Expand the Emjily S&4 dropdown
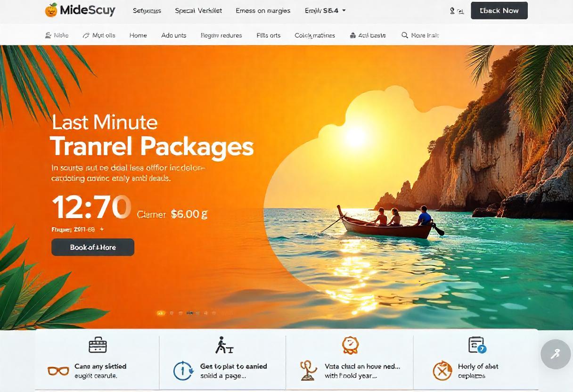 pos(325,10)
